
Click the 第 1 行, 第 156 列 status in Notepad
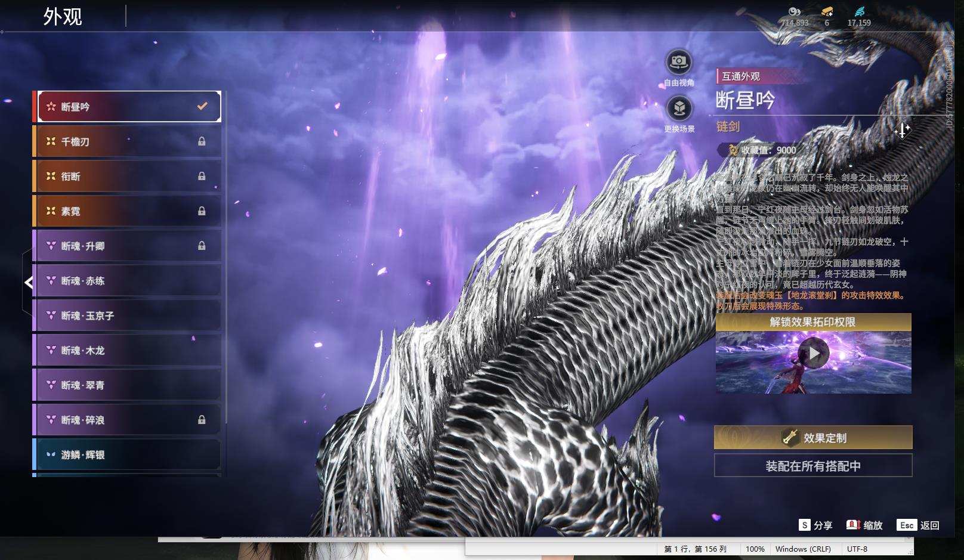click(x=696, y=549)
